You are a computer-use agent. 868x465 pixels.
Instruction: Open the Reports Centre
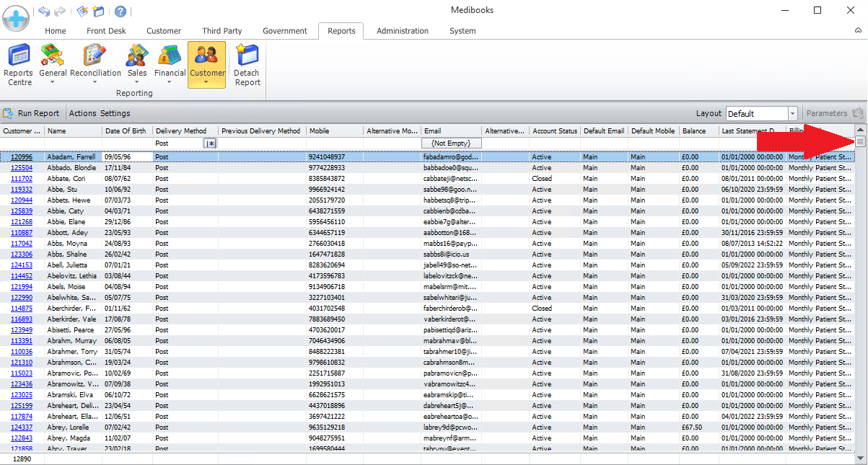coord(18,64)
